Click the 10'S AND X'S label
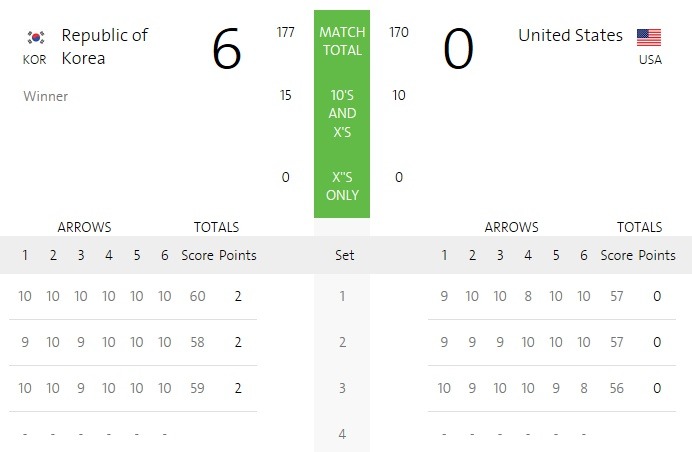This screenshot has width=692, height=452. (x=342, y=113)
